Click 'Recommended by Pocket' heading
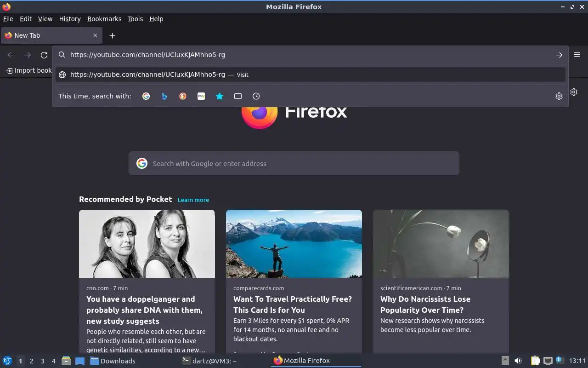The width and height of the screenshot is (588, 368). coord(125,199)
